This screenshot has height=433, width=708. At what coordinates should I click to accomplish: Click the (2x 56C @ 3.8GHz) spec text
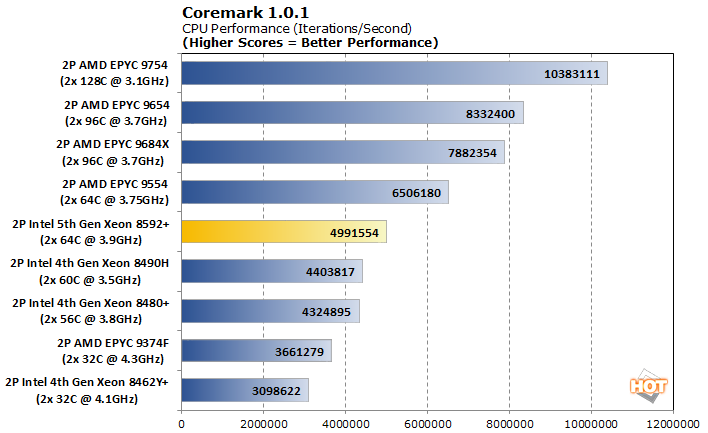[91, 319]
